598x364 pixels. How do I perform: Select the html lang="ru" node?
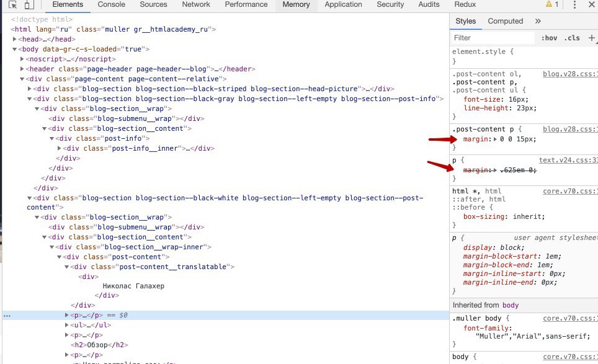click(114, 29)
